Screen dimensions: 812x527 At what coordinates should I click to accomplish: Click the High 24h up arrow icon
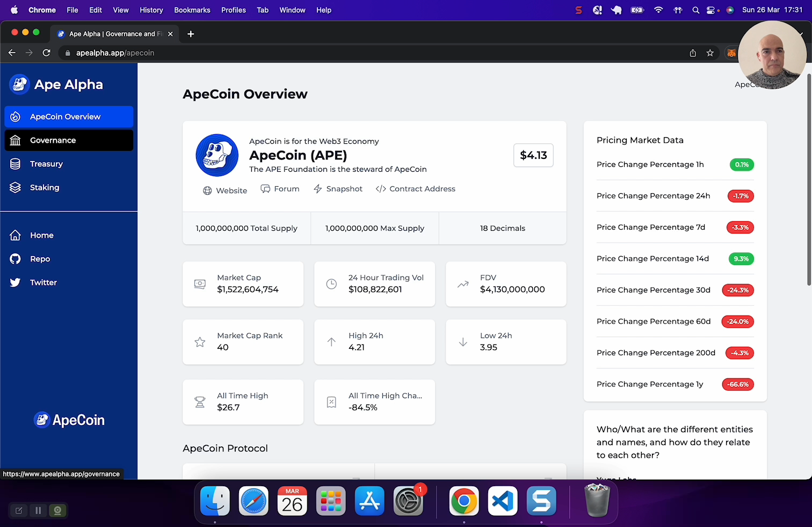click(331, 342)
